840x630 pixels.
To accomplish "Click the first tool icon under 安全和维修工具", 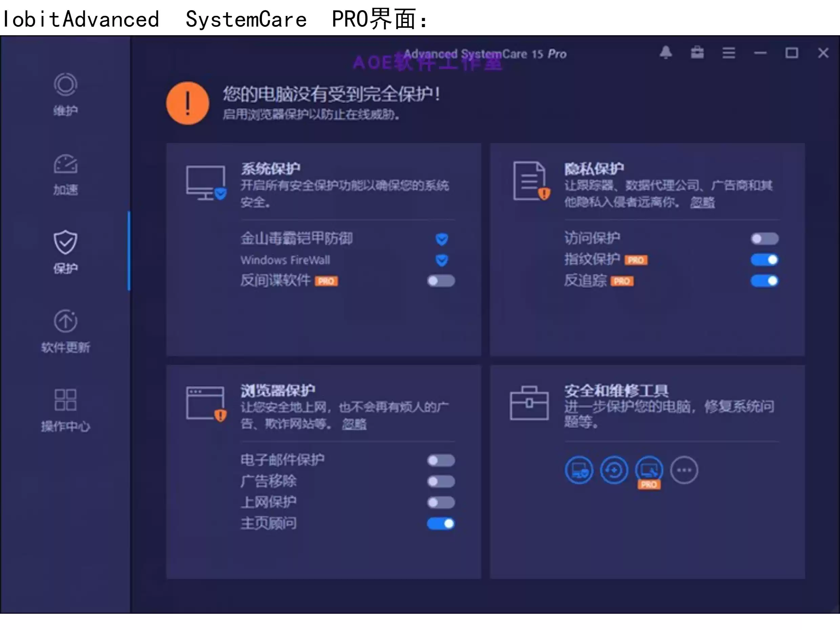I will pyautogui.click(x=579, y=470).
